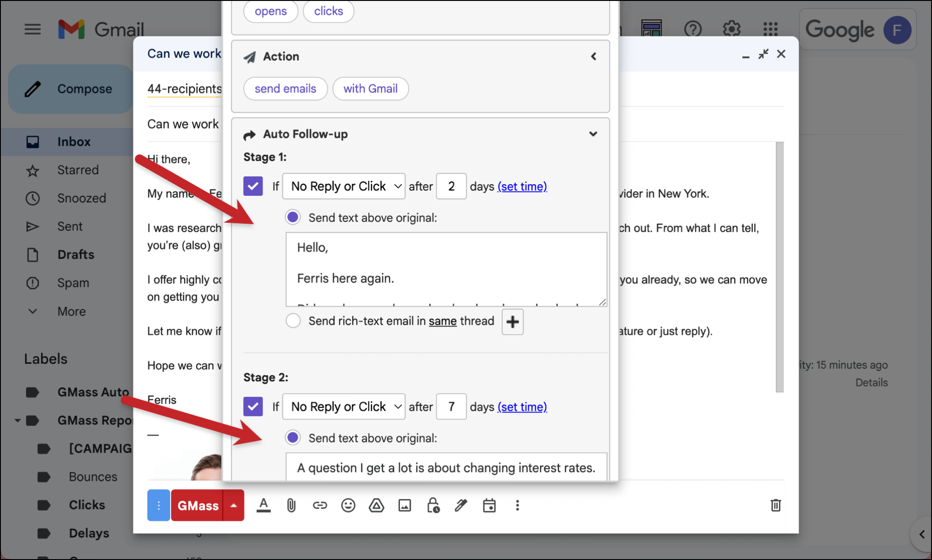The image size is (932, 560).
Task: Open the Gmail help question mark icon
Action: coord(693,29)
